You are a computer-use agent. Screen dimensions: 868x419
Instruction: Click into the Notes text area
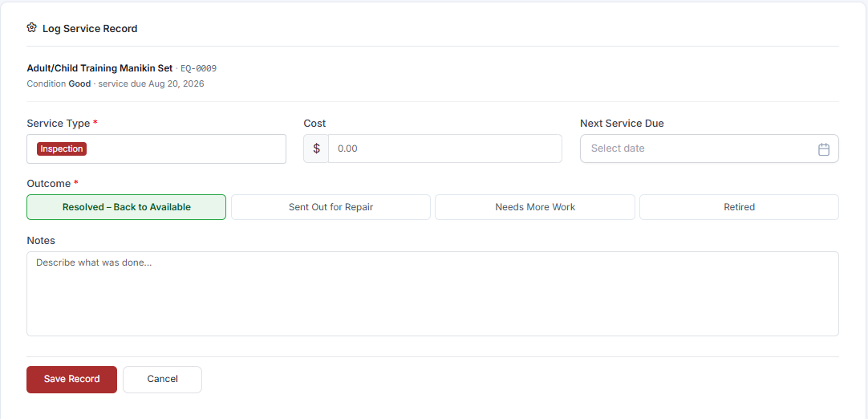(432, 294)
